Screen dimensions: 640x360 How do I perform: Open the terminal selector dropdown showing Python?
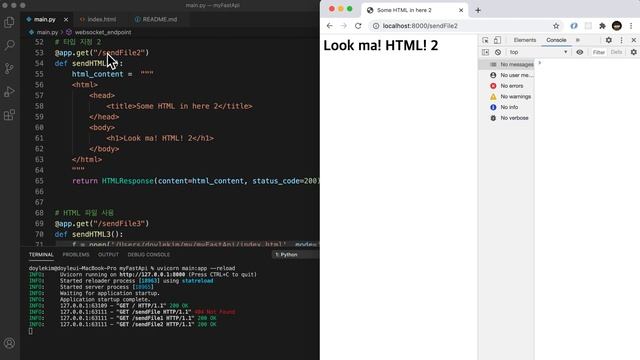[296, 254]
